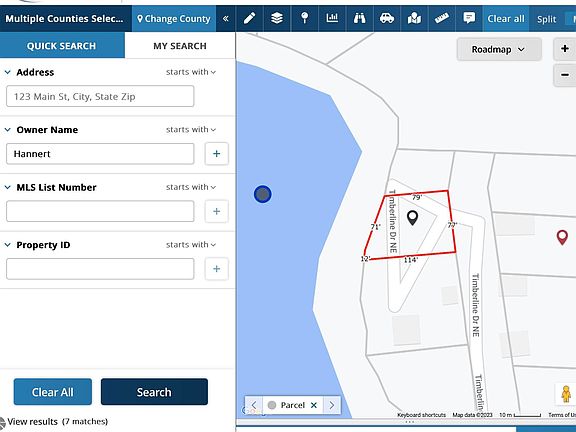Click the Owner Name field containing Hannert
Image resolution: width=576 pixels, height=432 pixels.
click(x=100, y=154)
